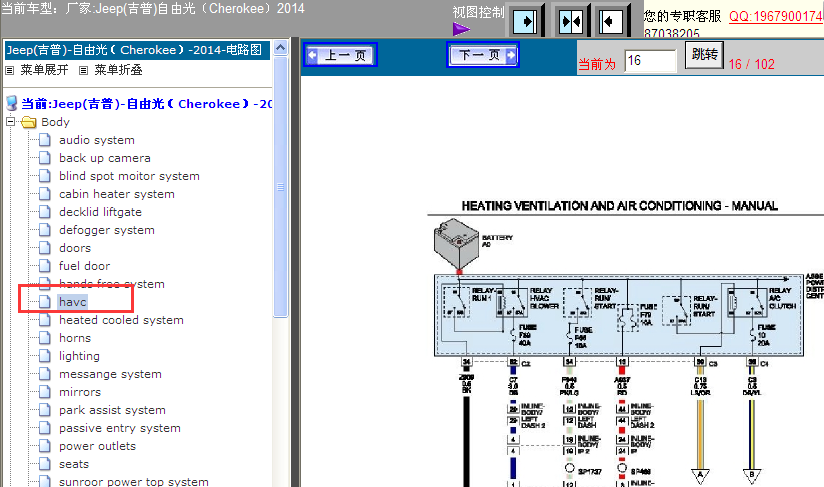This screenshot has width=824, height=487.
Task: Select the audio system entry
Action: pos(96,140)
